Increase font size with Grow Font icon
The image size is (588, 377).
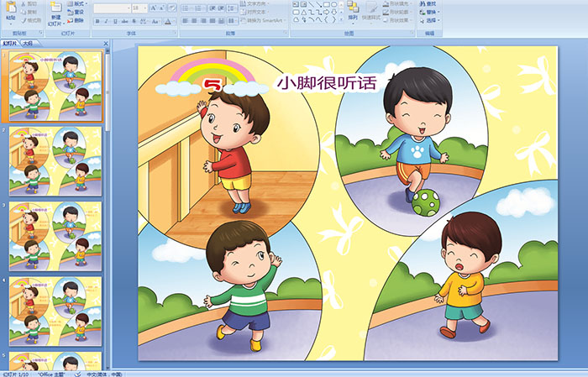(x=154, y=8)
